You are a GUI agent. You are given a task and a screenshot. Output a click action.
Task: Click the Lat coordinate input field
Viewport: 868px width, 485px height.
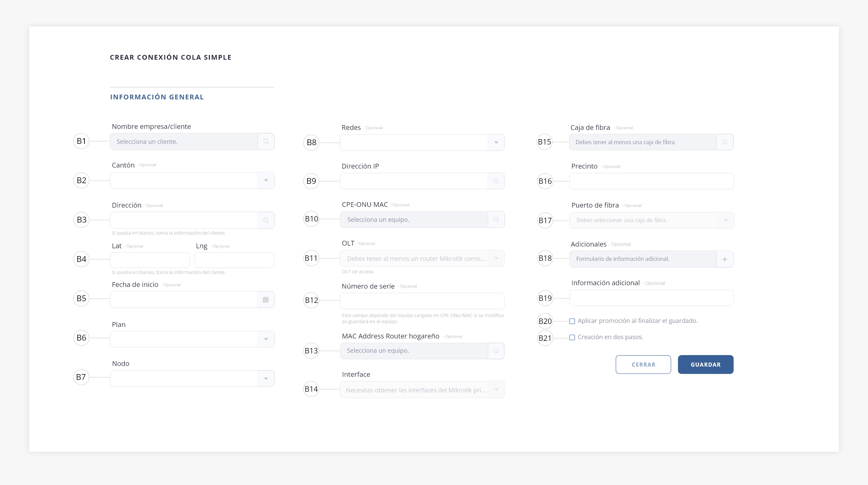(x=150, y=260)
